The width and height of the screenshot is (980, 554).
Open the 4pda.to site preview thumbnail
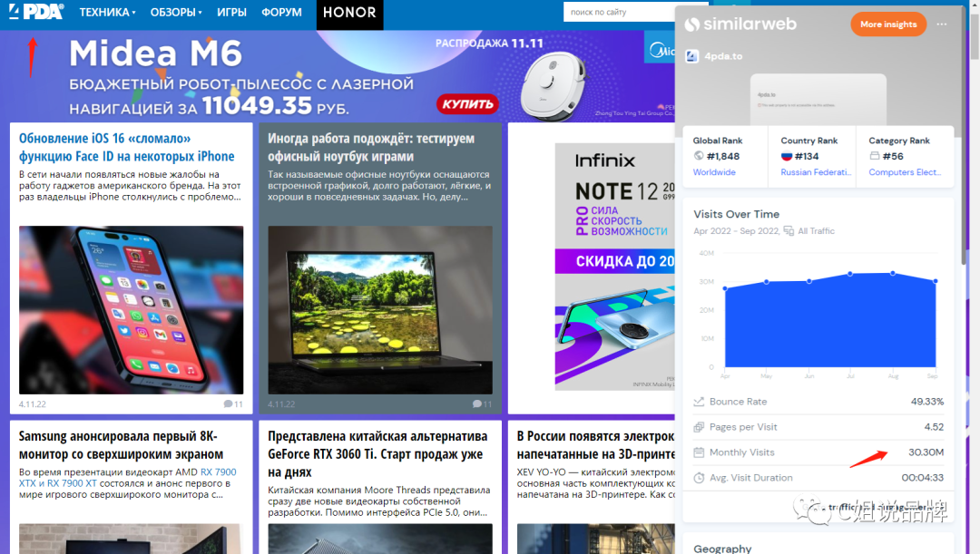pyautogui.click(x=818, y=100)
